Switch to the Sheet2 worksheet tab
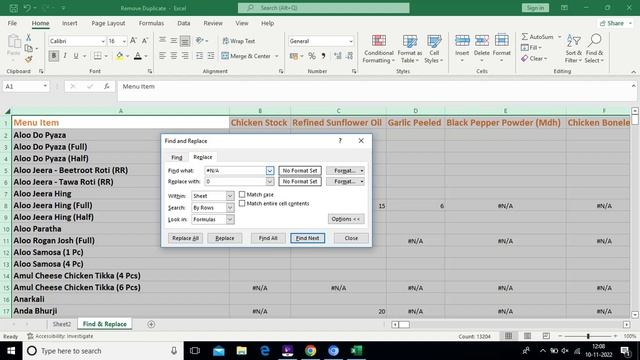Screen dimensions: 640x360 62,324
